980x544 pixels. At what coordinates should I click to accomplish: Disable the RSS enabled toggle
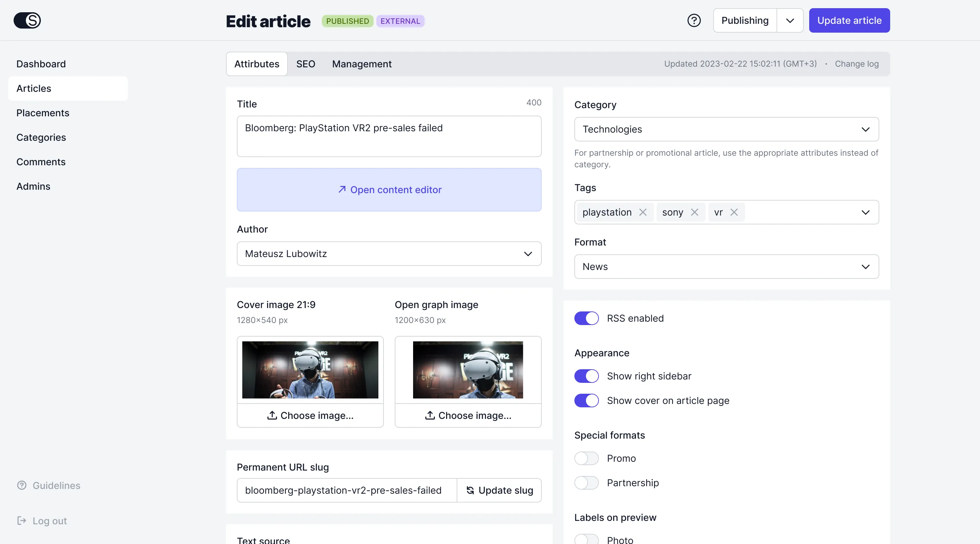click(x=586, y=318)
